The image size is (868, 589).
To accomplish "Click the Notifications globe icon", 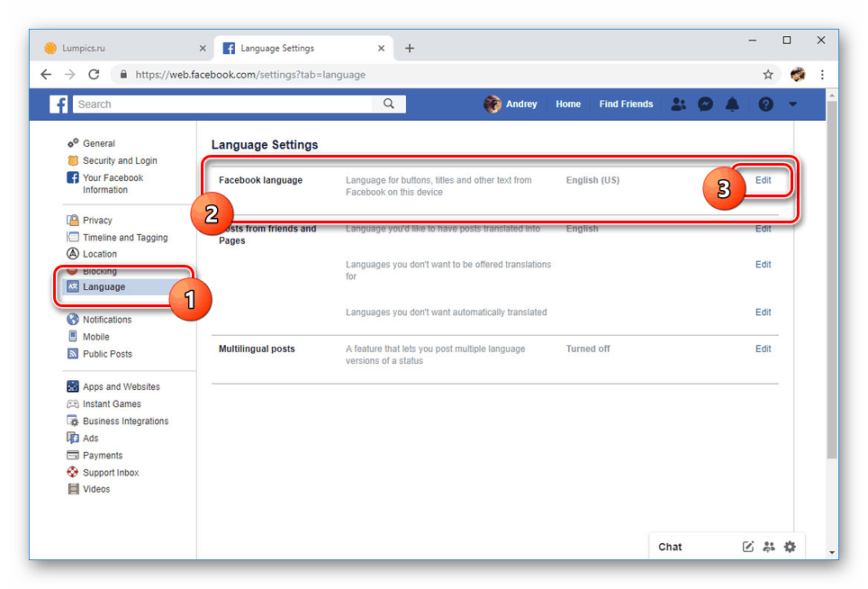I will click(x=73, y=320).
